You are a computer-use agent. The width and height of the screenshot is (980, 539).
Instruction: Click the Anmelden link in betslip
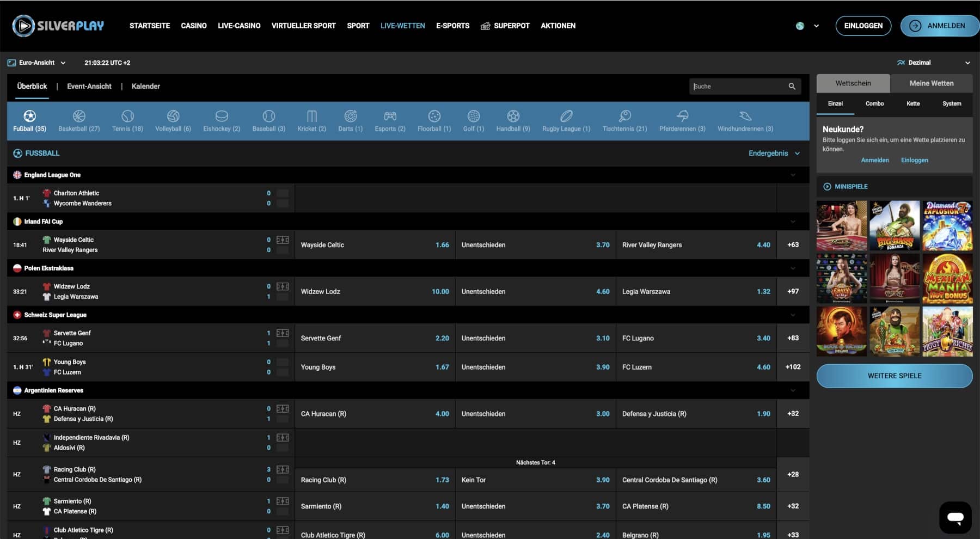pos(875,160)
